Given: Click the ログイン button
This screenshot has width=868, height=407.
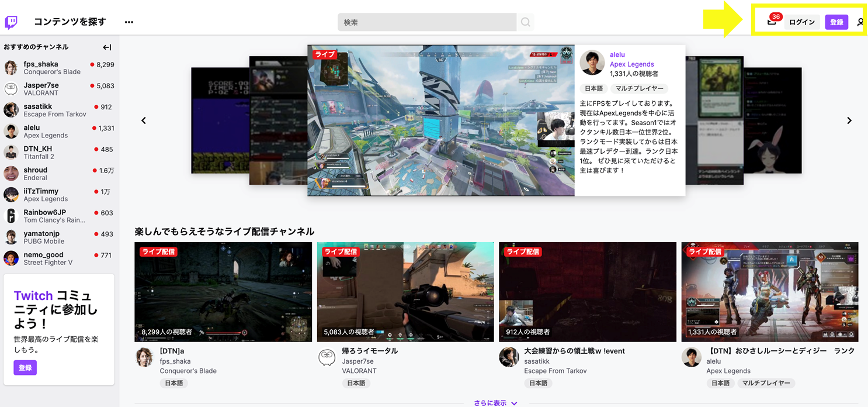Looking at the screenshot, I should [x=801, y=22].
